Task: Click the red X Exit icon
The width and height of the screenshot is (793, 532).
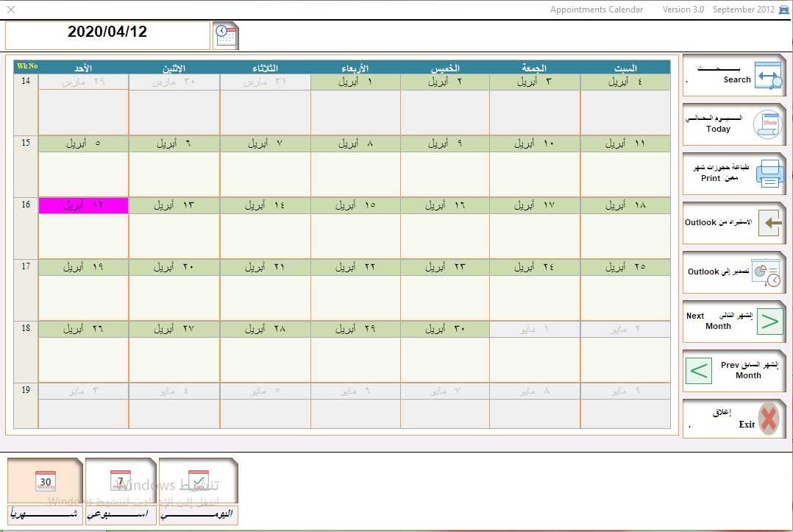Action: point(768,418)
